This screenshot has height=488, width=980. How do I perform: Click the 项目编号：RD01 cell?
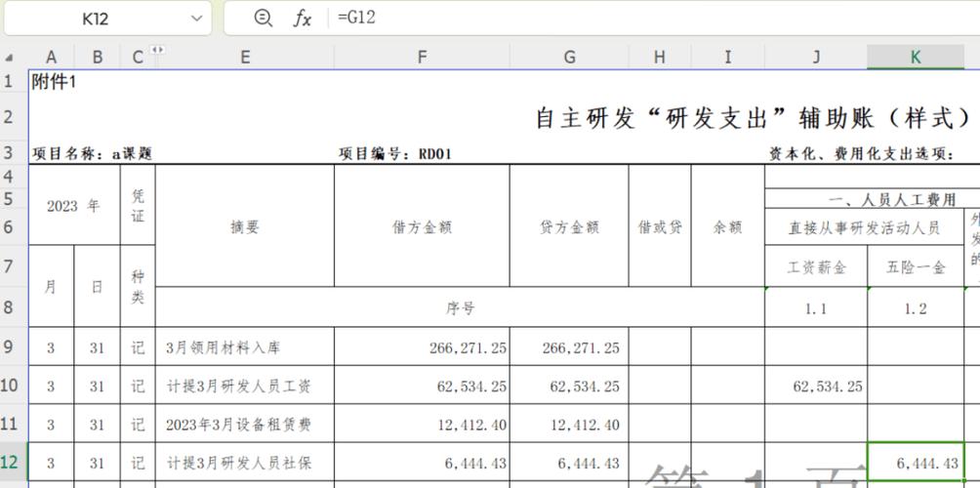coord(395,153)
